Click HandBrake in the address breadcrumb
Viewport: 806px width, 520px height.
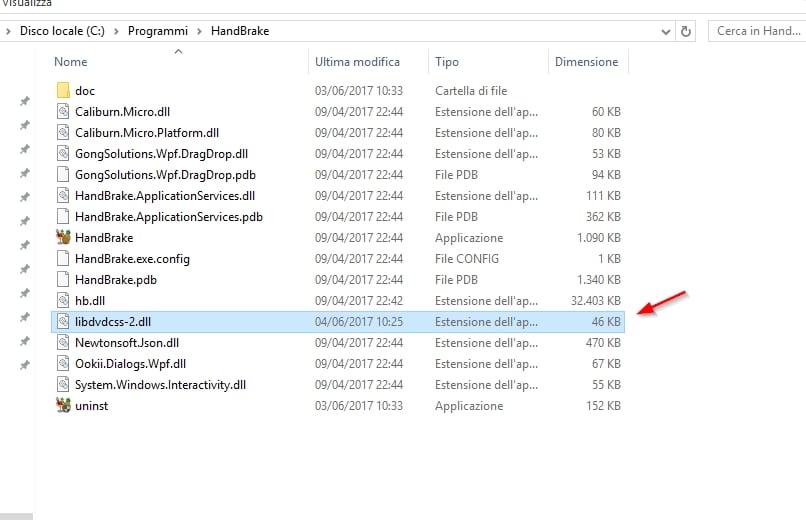coord(240,31)
